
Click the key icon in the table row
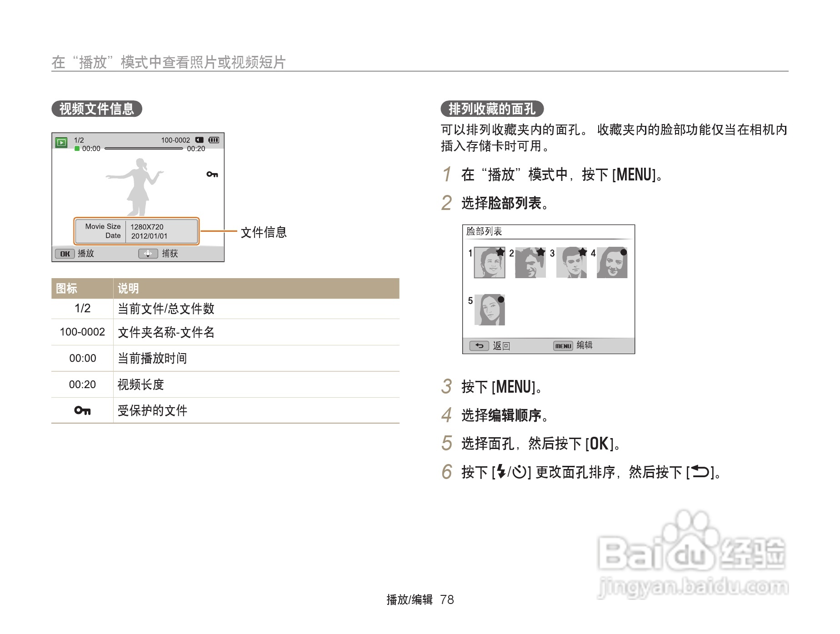click(x=82, y=410)
